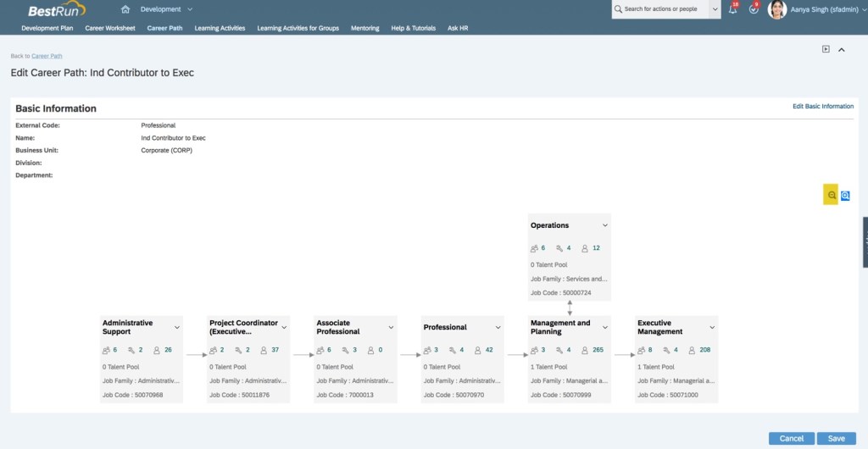Click Aanya Singh's profile avatar

coord(776,9)
